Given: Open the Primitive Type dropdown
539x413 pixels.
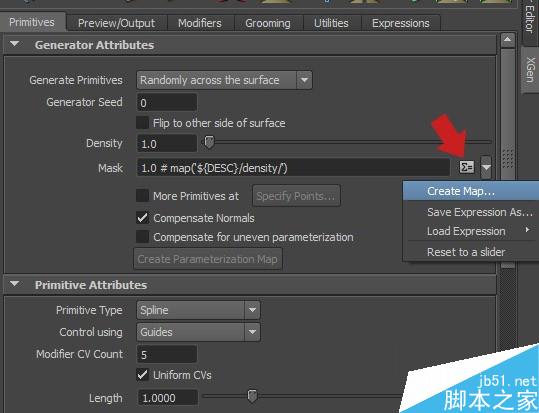Looking at the screenshot, I should (198, 310).
